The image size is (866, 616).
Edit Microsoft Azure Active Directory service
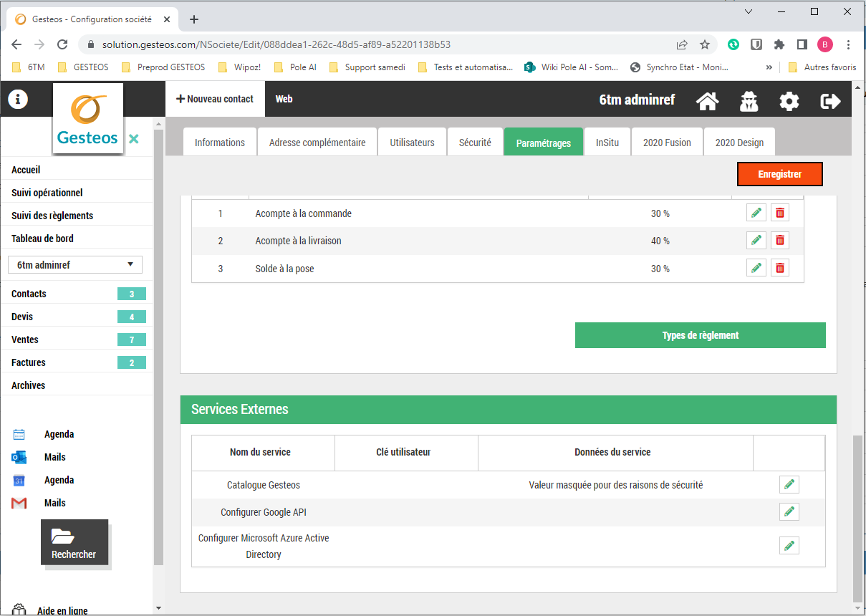789,546
